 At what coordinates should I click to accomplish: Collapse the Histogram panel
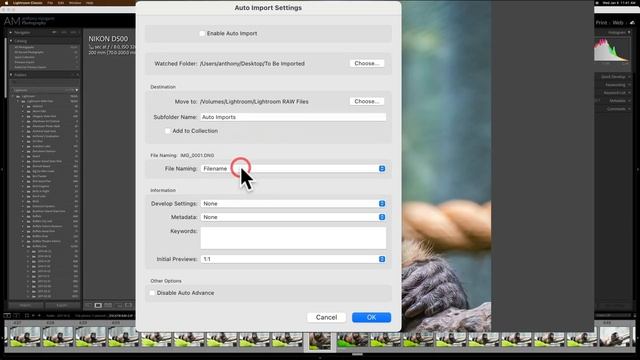click(x=629, y=32)
